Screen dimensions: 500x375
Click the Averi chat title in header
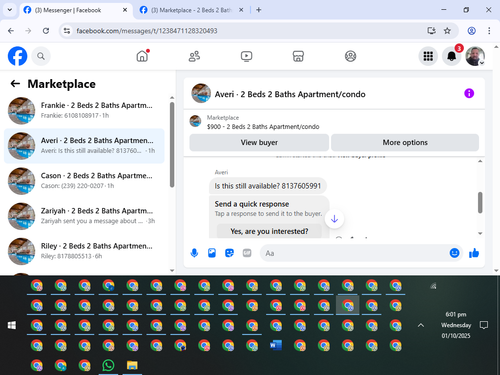pos(290,94)
